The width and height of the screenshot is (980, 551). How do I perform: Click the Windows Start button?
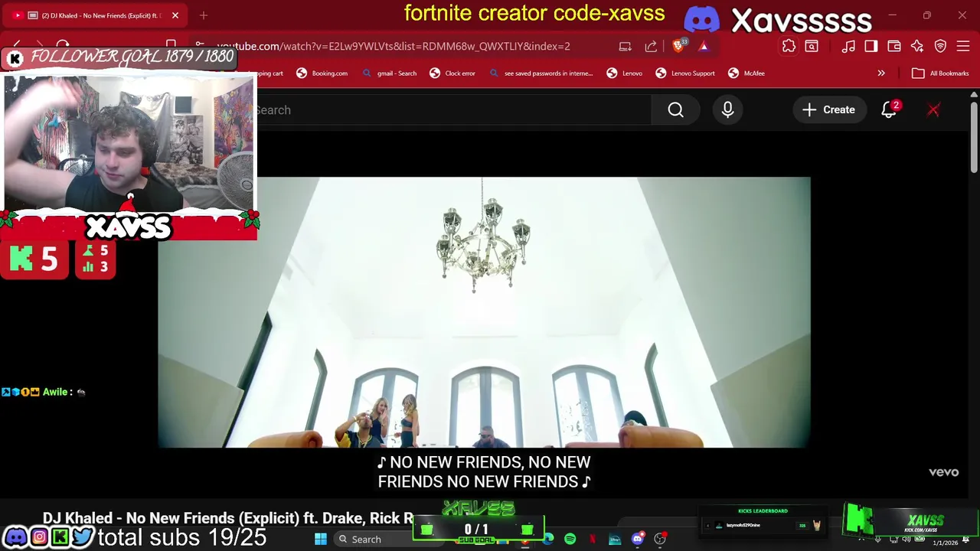pyautogui.click(x=321, y=540)
